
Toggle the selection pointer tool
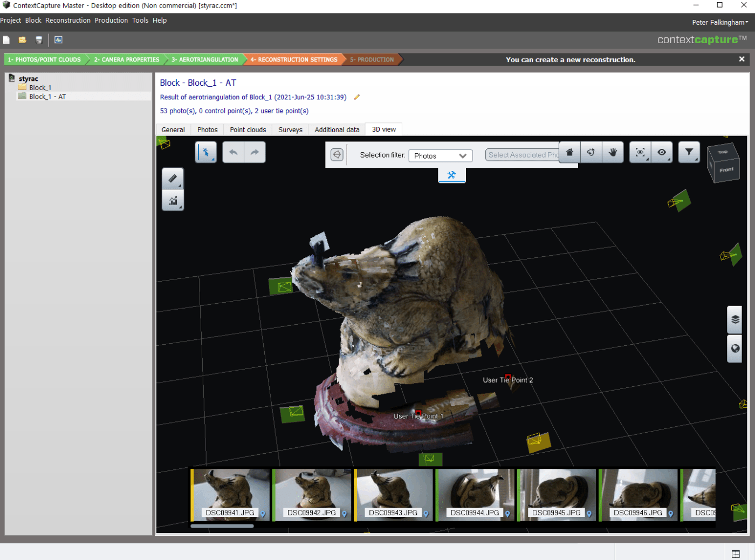point(205,153)
